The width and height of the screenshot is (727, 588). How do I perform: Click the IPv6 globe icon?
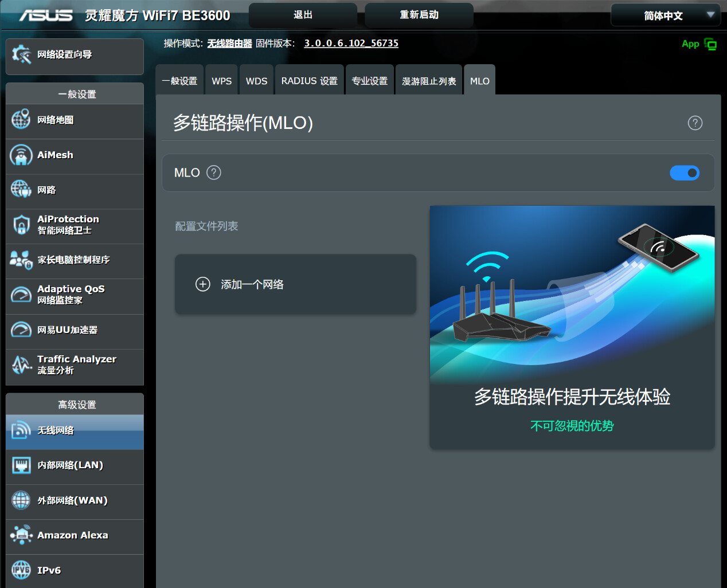pyautogui.click(x=21, y=570)
